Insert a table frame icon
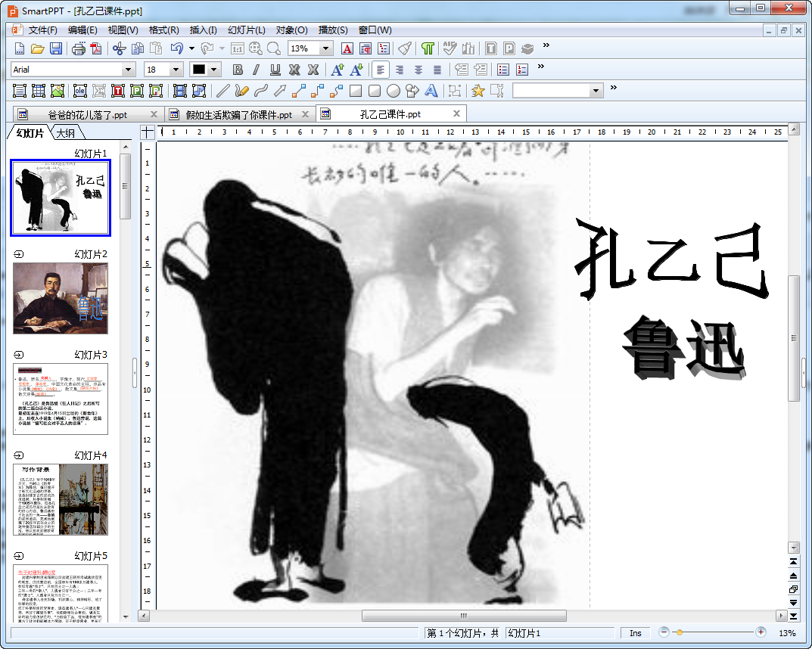Image resolution: width=812 pixels, height=649 pixels. pyautogui.click(x=39, y=91)
